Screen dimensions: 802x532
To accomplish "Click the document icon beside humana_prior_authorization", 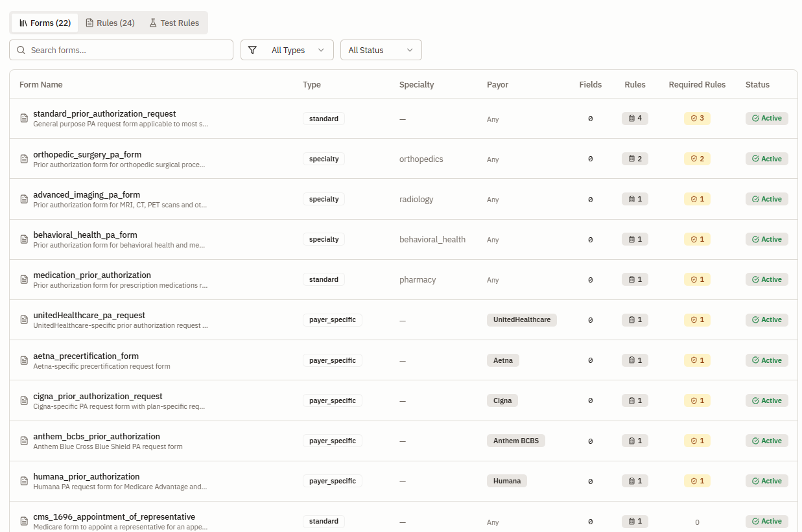I will [x=24, y=481].
